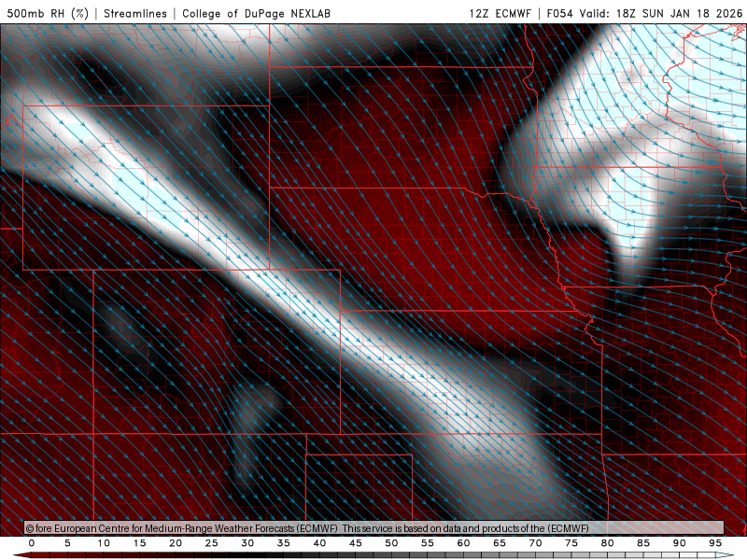
Task: Click the 'F054' forecast hour text
Action: click(x=559, y=13)
